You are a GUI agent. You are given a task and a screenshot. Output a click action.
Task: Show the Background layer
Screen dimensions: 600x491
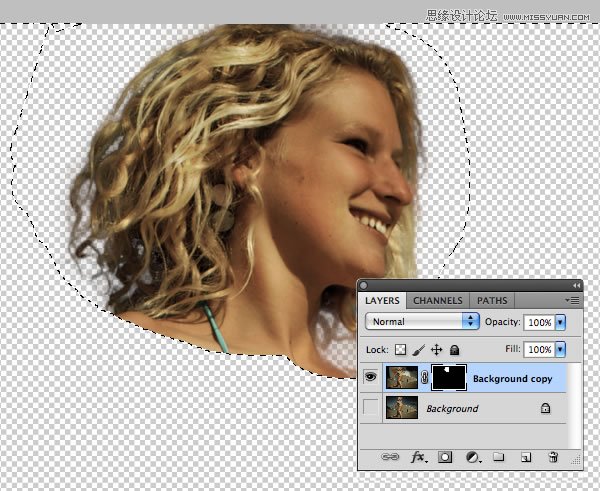pyautogui.click(x=370, y=408)
